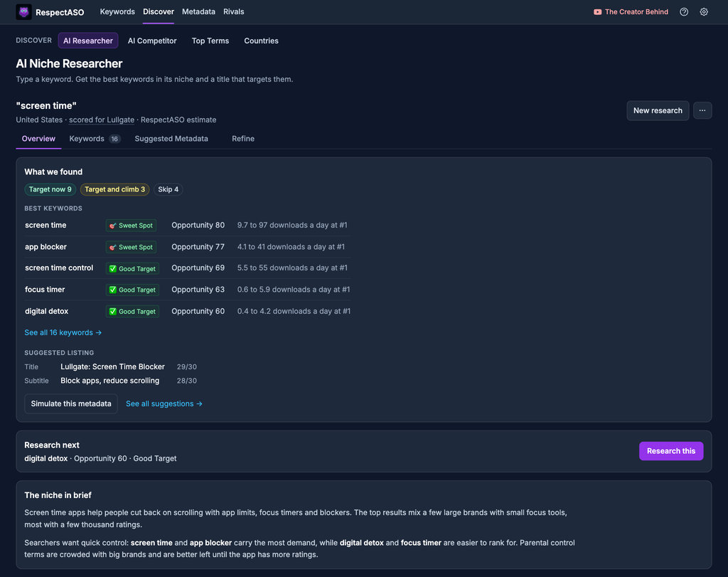
Task: Click the suggested subtitle Block apps, reduce scrolling
Action: (x=110, y=381)
